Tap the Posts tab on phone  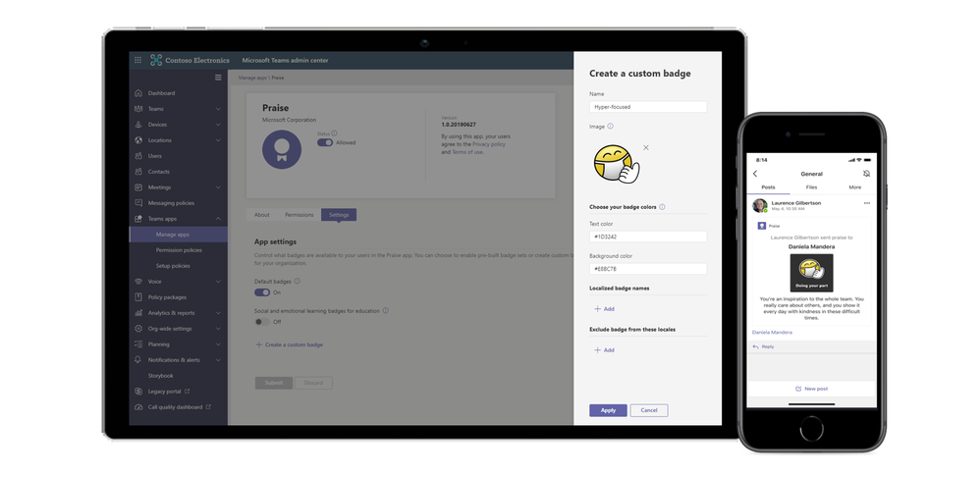tap(768, 187)
